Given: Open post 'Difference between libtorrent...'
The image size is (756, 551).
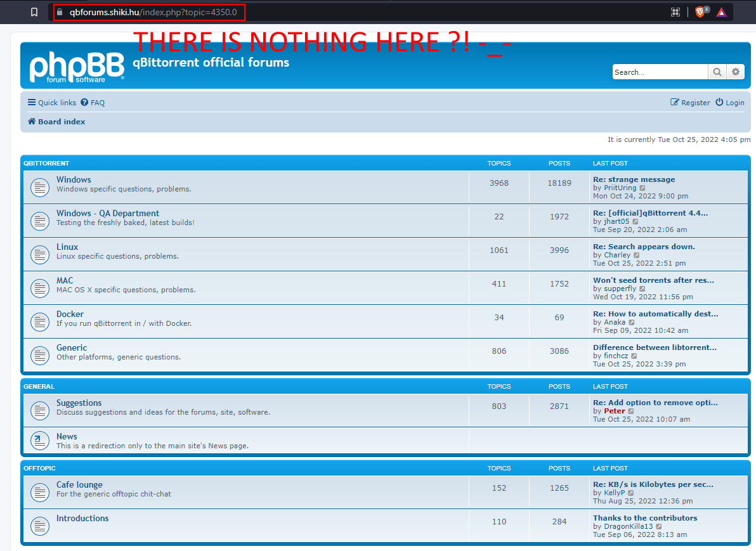Looking at the screenshot, I should pos(655,347).
